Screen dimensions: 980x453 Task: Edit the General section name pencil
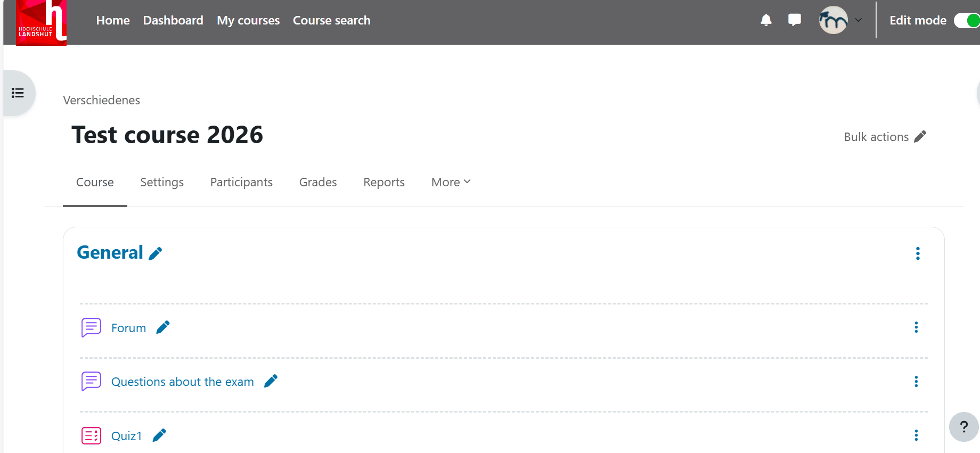(156, 254)
